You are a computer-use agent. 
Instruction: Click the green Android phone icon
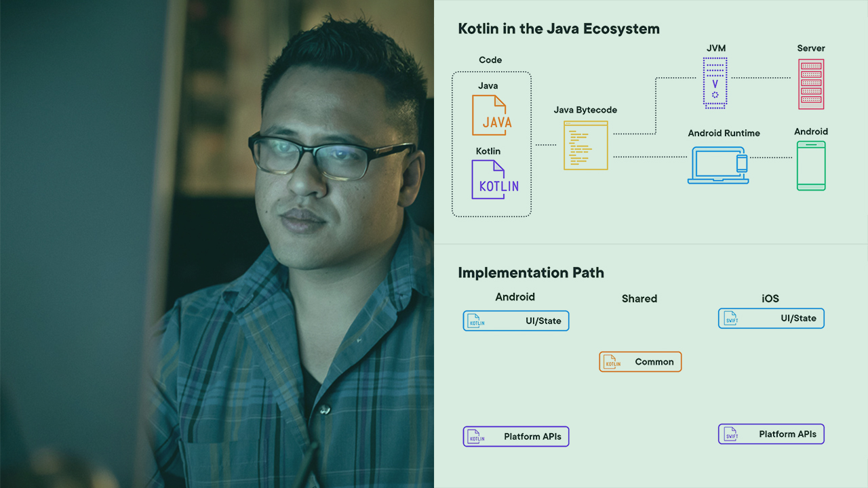pyautogui.click(x=811, y=166)
